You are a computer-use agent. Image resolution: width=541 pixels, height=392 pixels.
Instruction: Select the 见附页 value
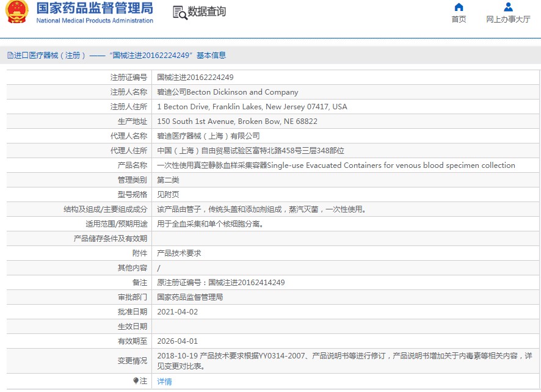pos(168,195)
